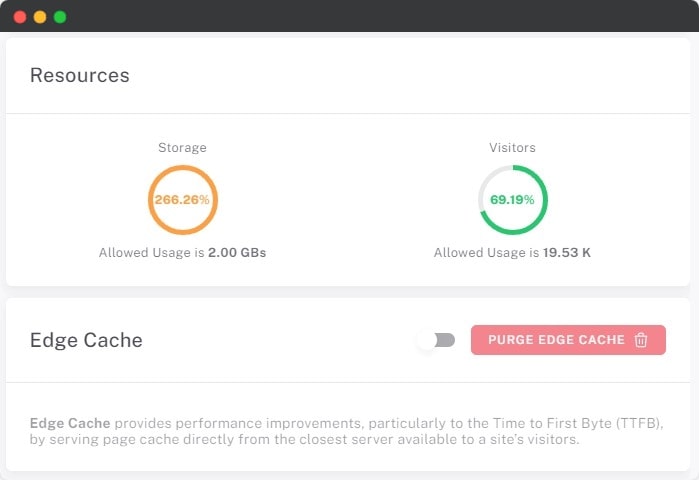The height and width of the screenshot is (480, 699).
Task: Click the 2.00 GBs allowed usage text
Action: [237, 253]
